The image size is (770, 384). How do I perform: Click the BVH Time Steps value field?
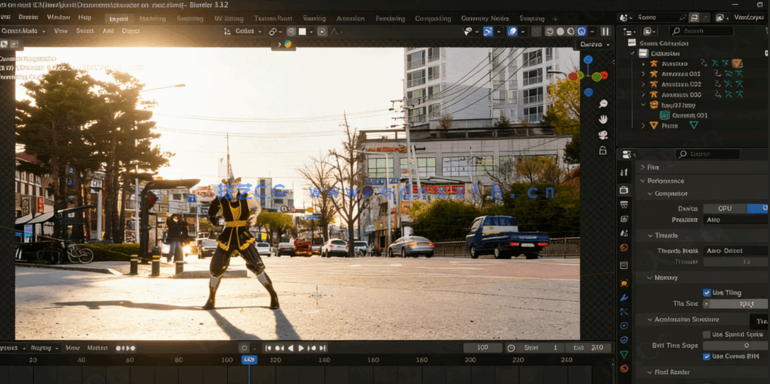[735, 345]
